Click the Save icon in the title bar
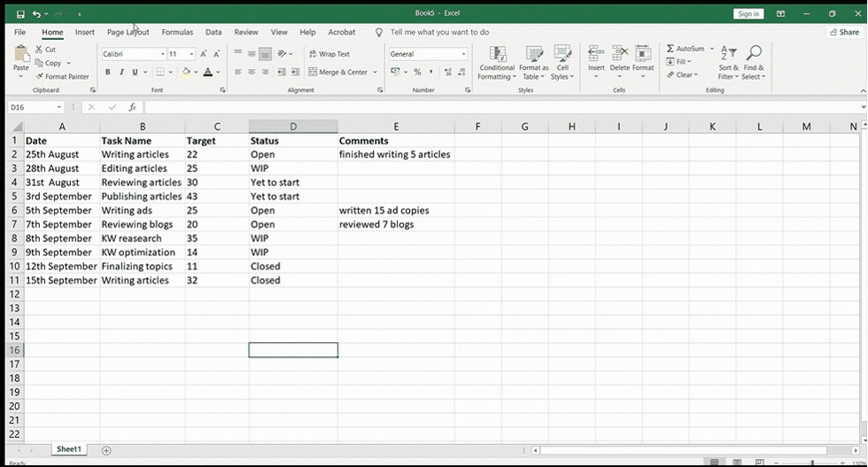Viewport: 868px width, 467px height. click(x=20, y=14)
